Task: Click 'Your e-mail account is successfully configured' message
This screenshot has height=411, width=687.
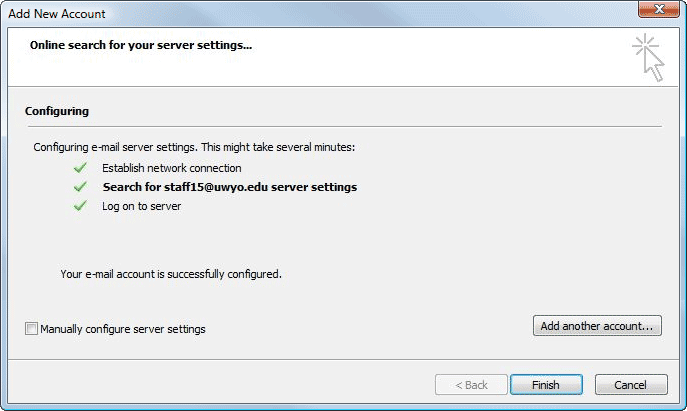Action: [171, 274]
